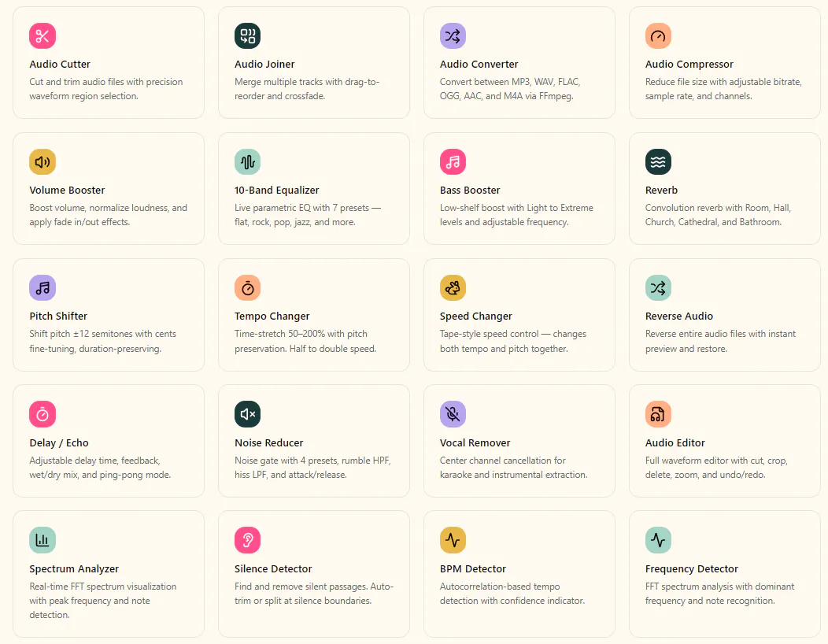Go to the BPM Detector title

(x=472, y=568)
